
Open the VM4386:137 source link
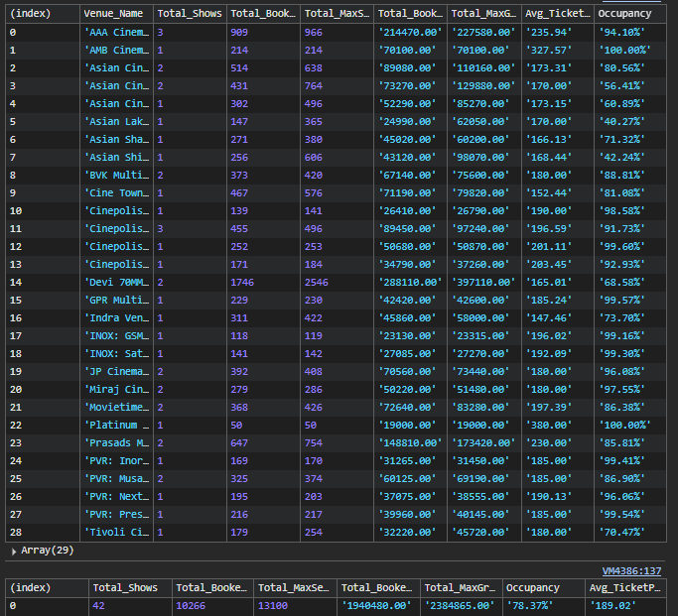[x=631, y=571]
